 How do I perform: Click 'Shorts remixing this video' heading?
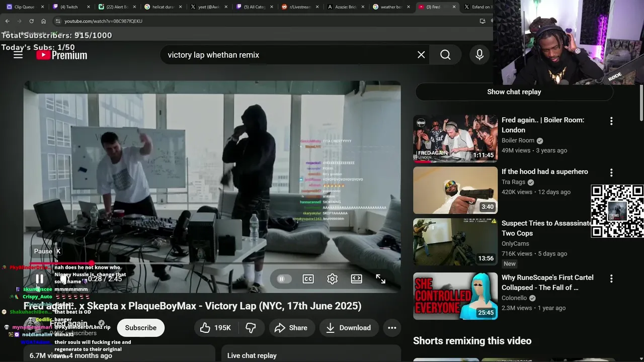[472, 341]
